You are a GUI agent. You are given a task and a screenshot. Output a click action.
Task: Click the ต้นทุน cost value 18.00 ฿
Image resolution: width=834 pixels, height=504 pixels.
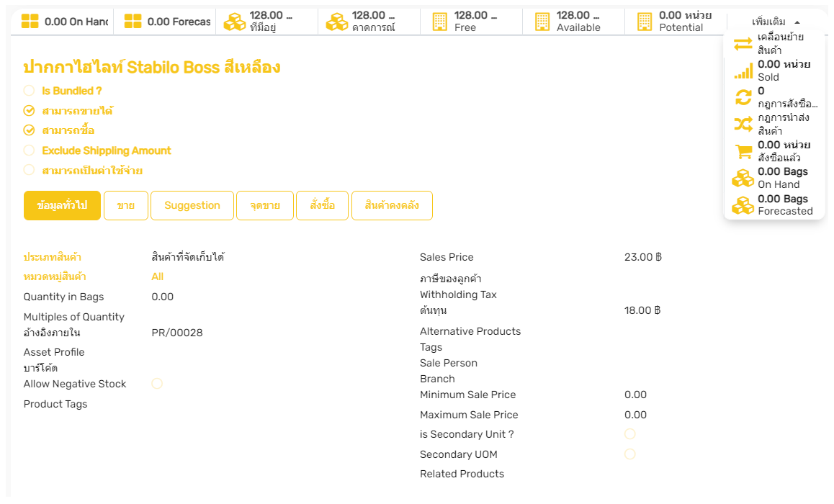[x=642, y=310]
